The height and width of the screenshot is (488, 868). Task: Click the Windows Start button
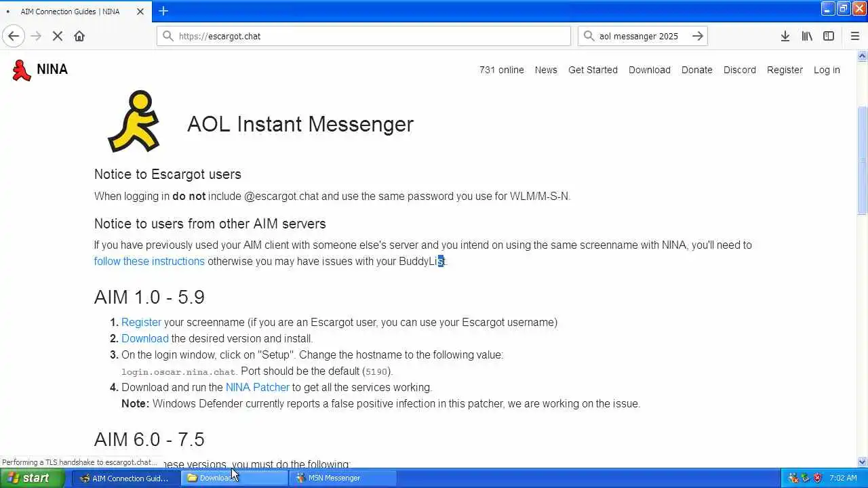click(x=32, y=478)
